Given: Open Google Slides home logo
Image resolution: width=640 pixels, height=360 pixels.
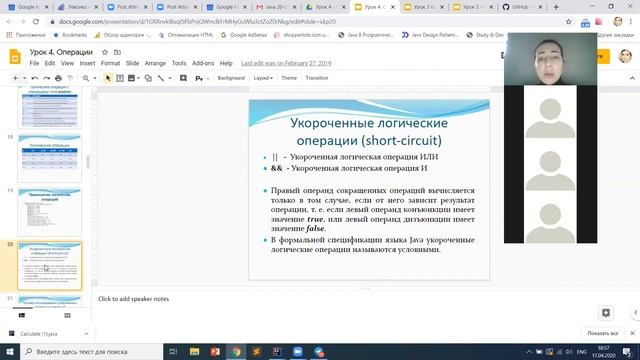Looking at the screenshot, I should (15, 56).
